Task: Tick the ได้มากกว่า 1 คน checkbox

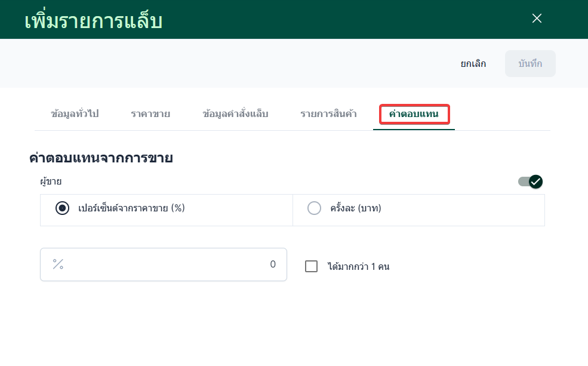Action: click(x=311, y=266)
